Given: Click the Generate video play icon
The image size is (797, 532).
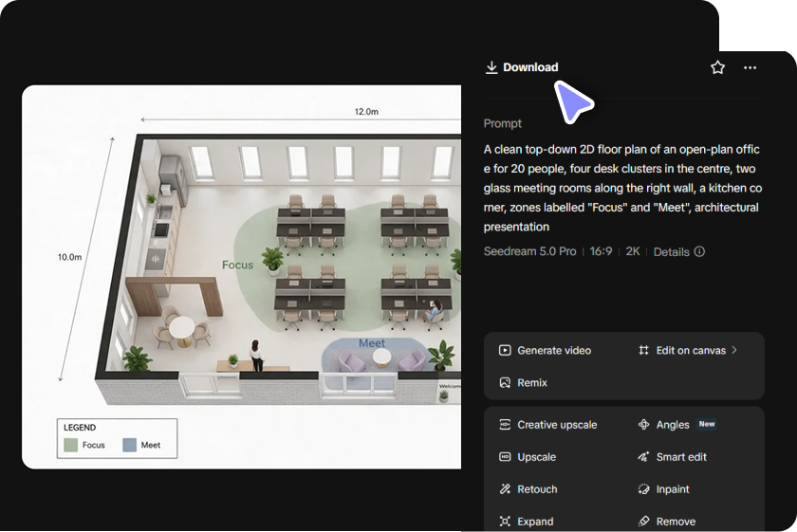Looking at the screenshot, I should (x=505, y=350).
